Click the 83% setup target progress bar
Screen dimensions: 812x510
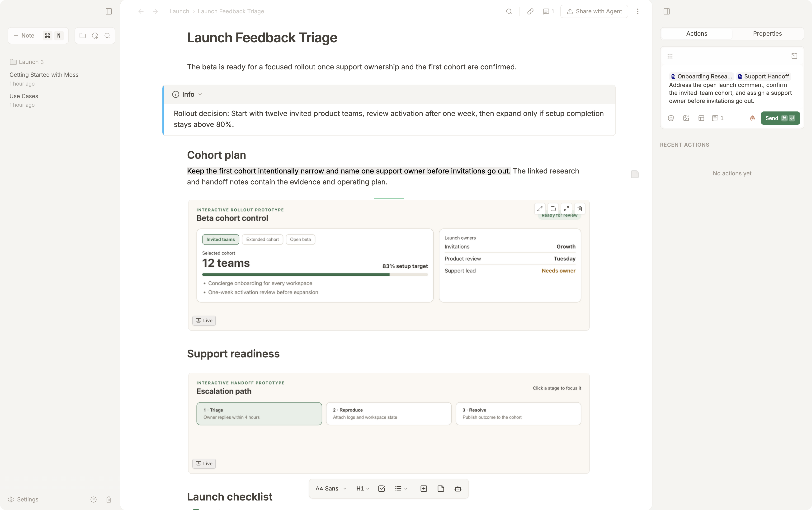pyautogui.click(x=315, y=274)
